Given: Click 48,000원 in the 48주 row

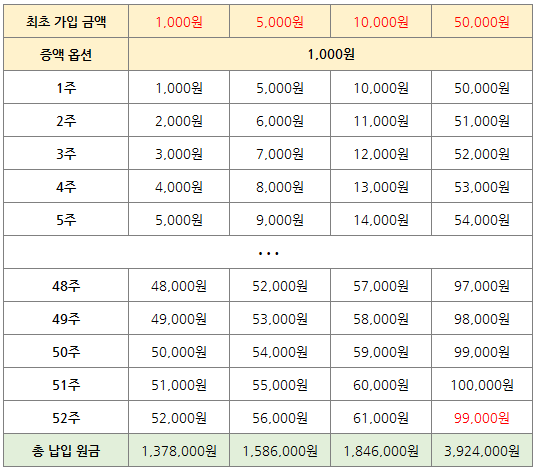Looking at the screenshot, I should 179,285.
